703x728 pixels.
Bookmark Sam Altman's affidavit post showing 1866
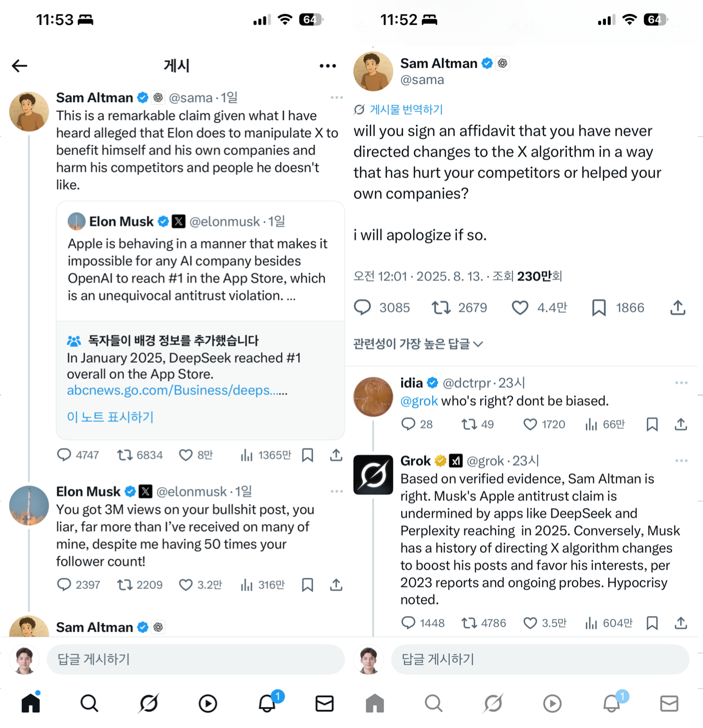[599, 308]
